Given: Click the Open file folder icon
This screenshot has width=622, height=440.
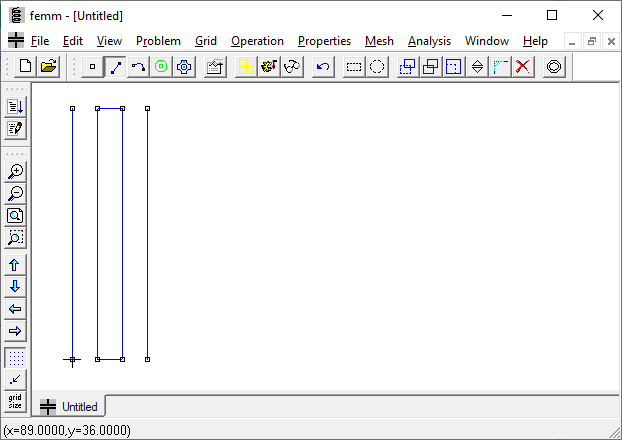Looking at the screenshot, I should click(48, 67).
